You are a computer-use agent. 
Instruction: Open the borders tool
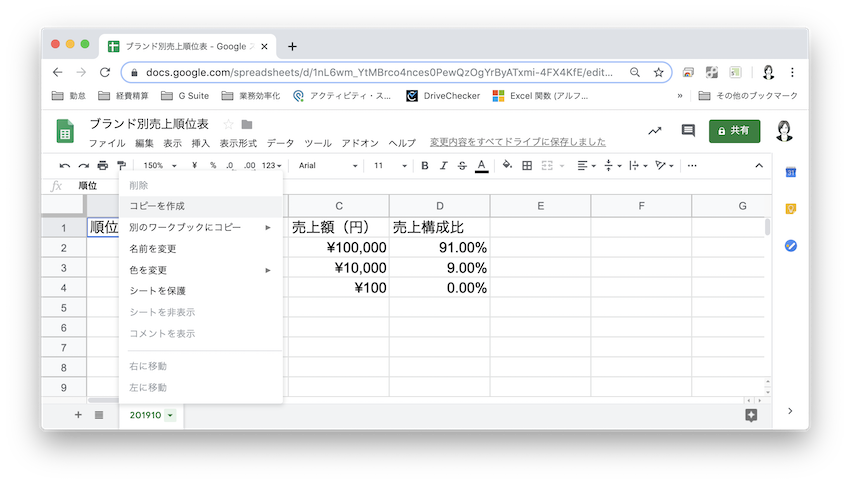[526, 165]
